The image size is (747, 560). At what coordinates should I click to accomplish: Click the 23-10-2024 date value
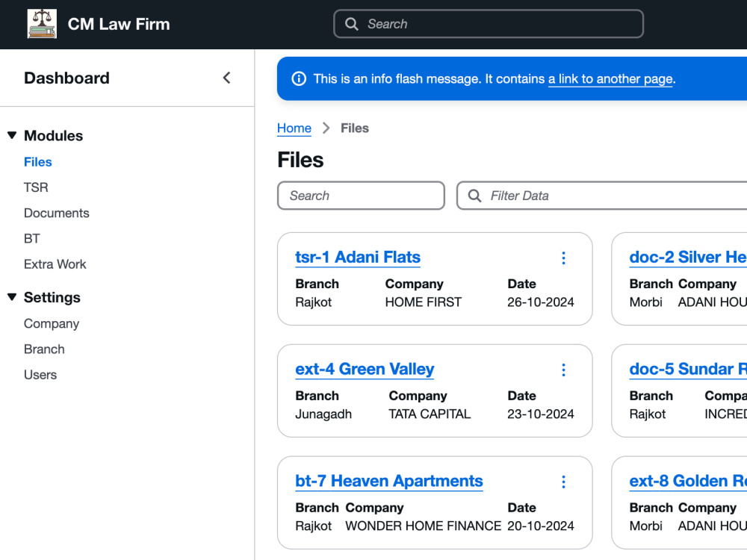(x=540, y=414)
